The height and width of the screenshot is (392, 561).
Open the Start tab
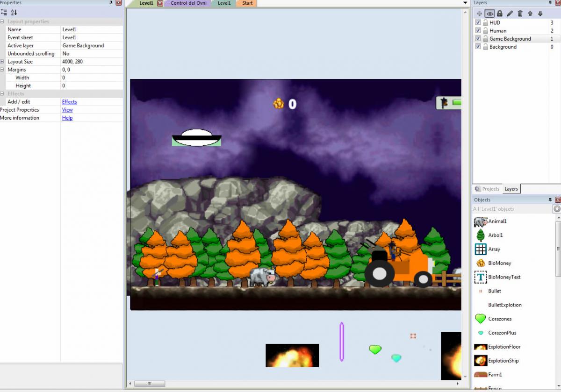click(x=247, y=3)
